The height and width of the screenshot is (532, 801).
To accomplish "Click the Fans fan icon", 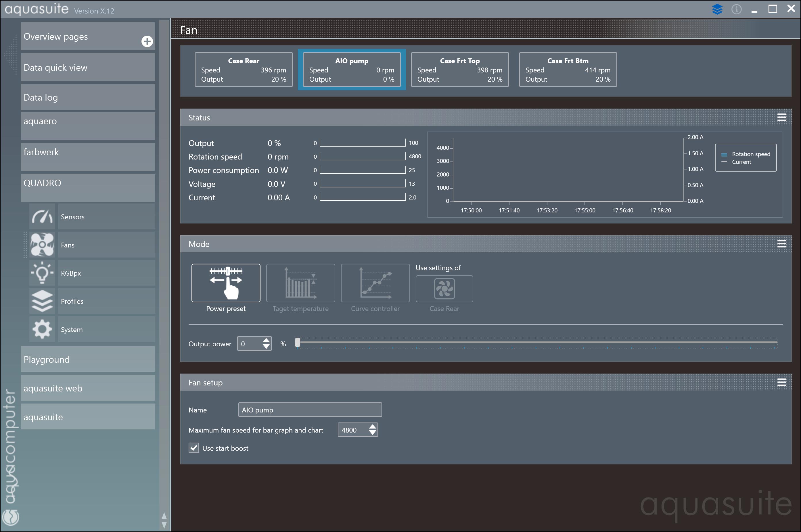I will pos(42,245).
